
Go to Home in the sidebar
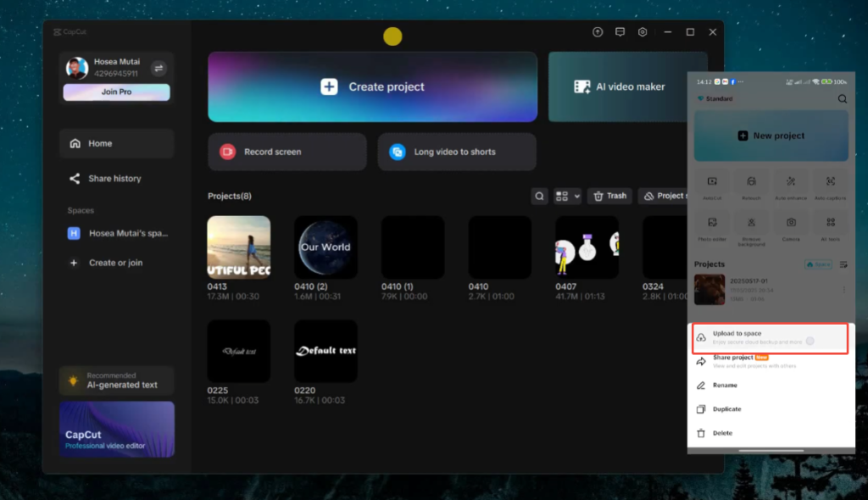(x=117, y=143)
